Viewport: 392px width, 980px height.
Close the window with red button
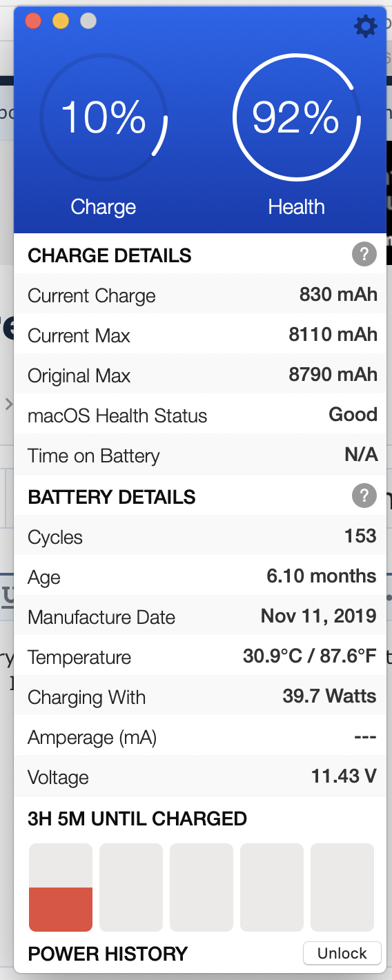(33, 21)
